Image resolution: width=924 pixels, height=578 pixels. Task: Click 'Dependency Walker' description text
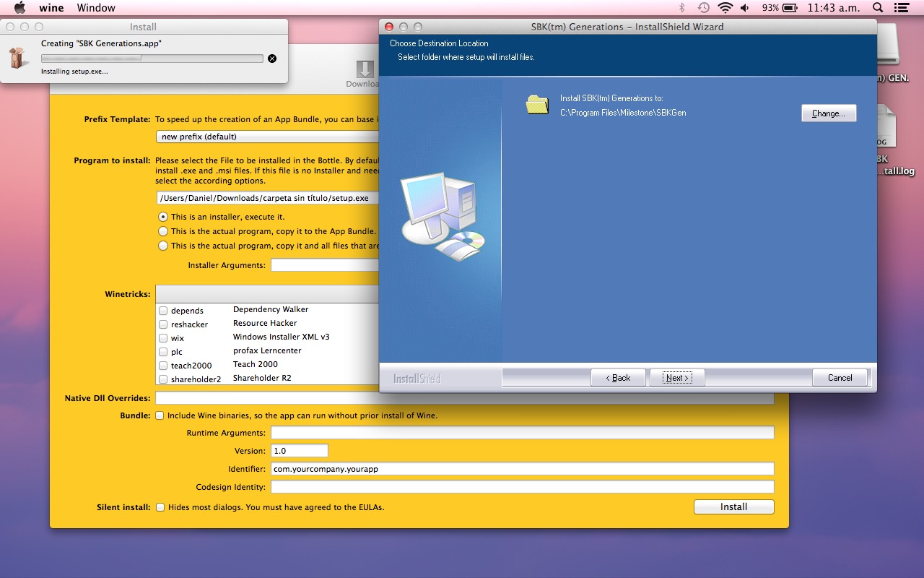(271, 309)
